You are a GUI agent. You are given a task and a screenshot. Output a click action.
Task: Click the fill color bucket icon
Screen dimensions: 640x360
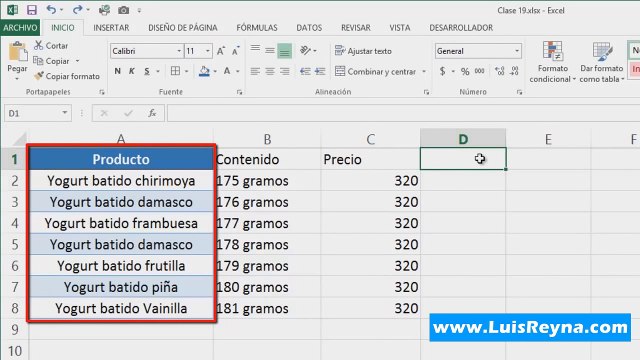[204, 71]
